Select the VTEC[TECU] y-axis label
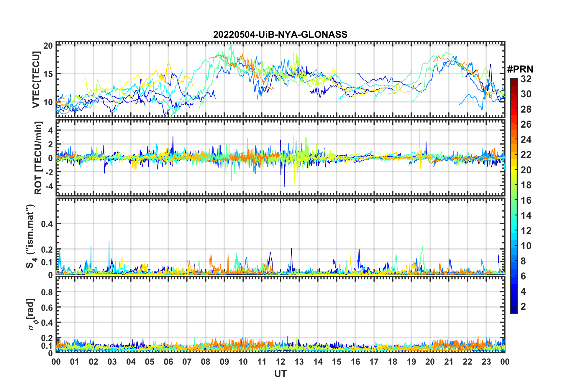 (x=36, y=80)
